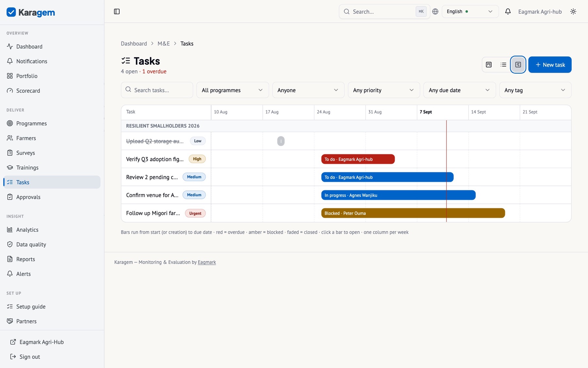Open Programmes in the sidebar
This screenshot has width=588, height=368.
[52, 123]
